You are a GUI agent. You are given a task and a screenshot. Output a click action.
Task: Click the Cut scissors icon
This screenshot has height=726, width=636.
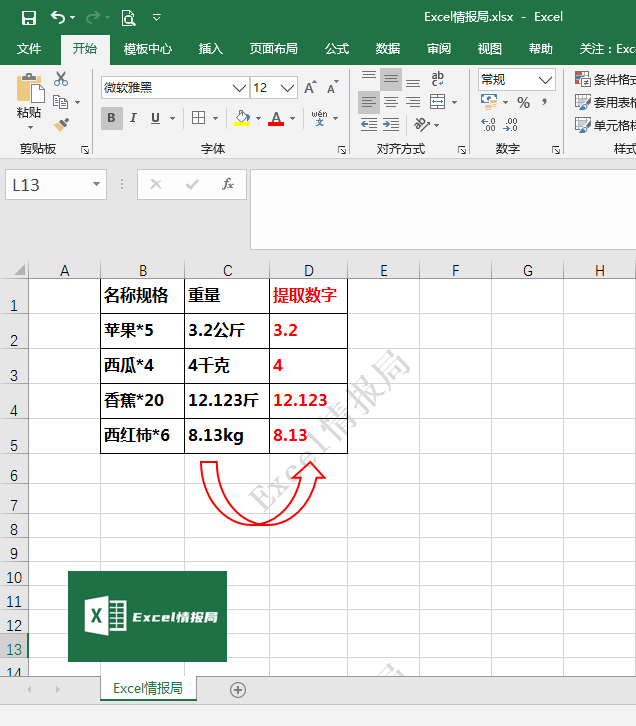pyautogui.click(x=61, y=79)
